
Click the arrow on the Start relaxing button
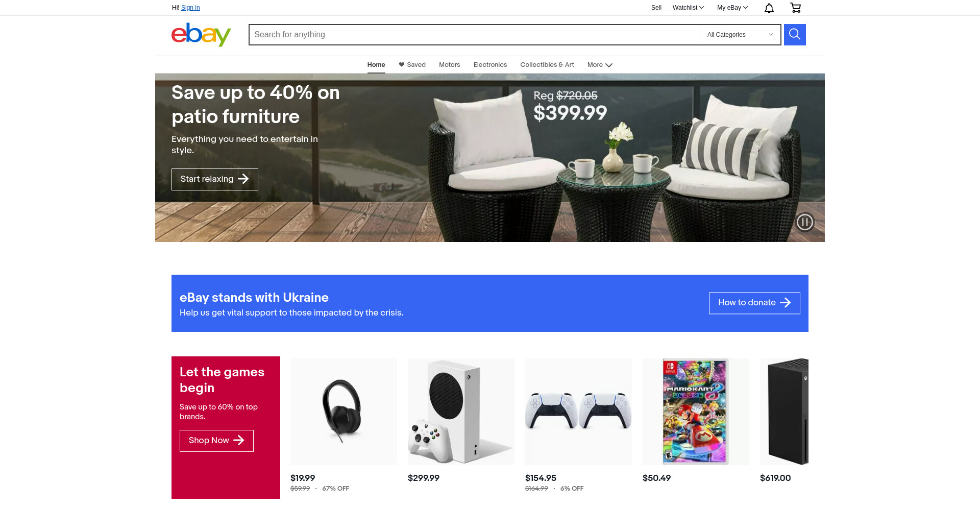coord(243,179)
